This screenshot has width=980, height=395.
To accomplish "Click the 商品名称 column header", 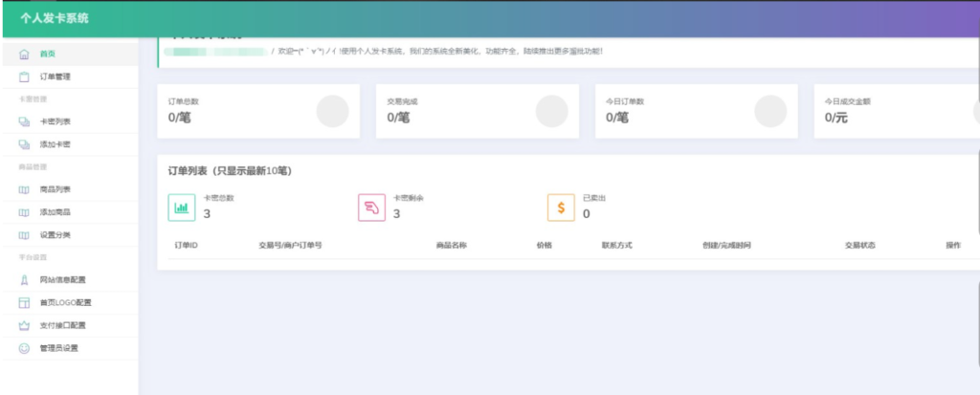I will (x=452, y=246).
